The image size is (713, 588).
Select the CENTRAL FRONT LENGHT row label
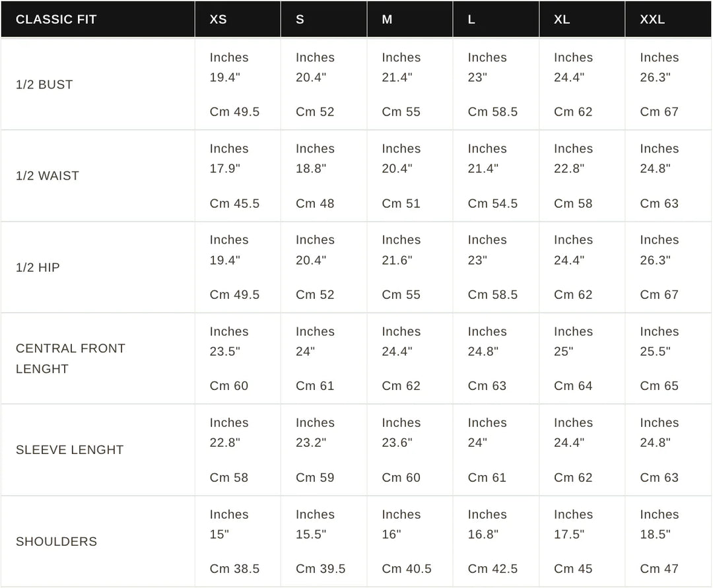pos(71,358)
